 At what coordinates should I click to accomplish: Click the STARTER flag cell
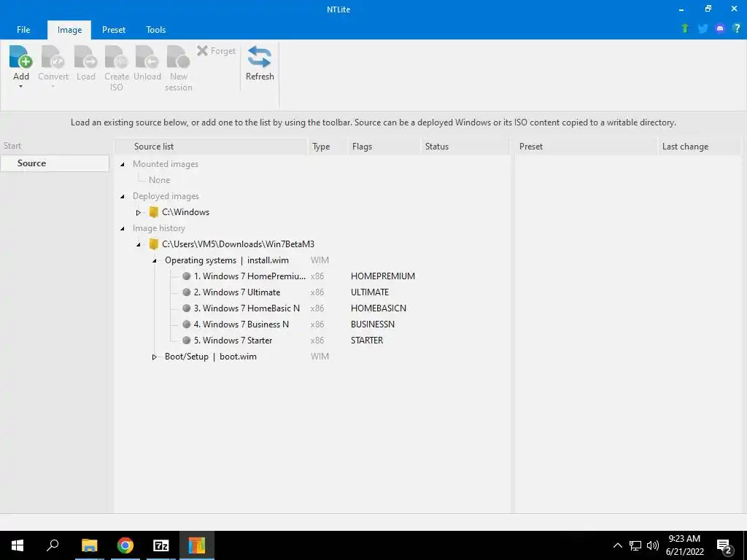pyautogui.click(x=367, y=340)
